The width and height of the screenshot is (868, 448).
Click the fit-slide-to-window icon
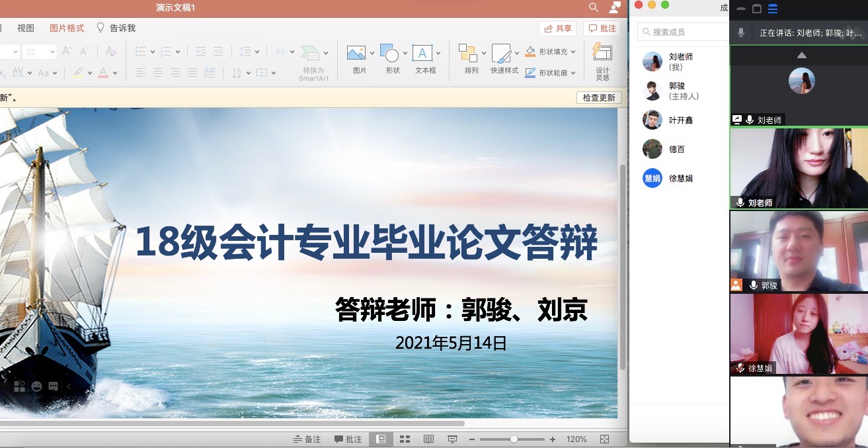click(x=604, y=439)
